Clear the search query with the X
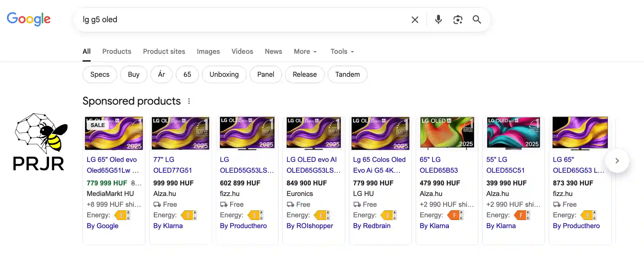644x260 pixels. (415, 19)
